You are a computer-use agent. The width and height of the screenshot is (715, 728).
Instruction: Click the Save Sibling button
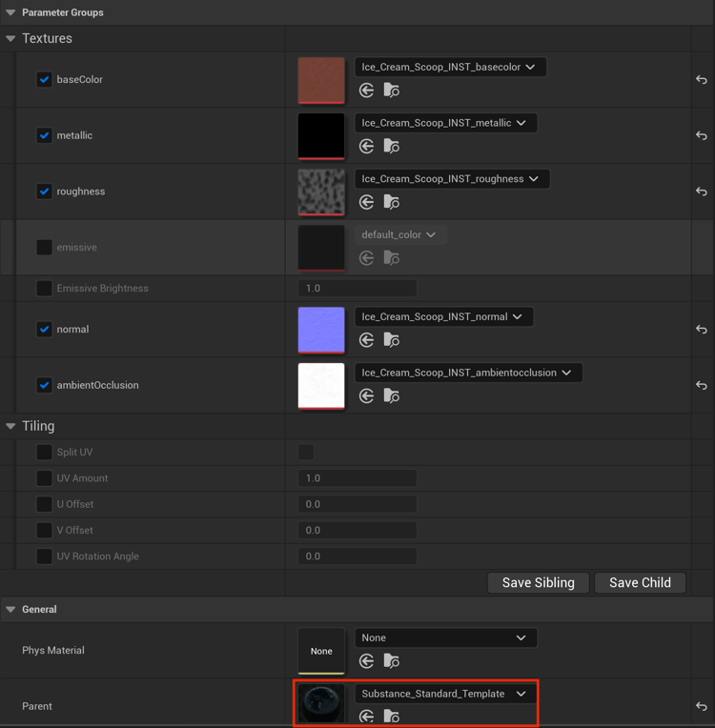tap(538, 582)
